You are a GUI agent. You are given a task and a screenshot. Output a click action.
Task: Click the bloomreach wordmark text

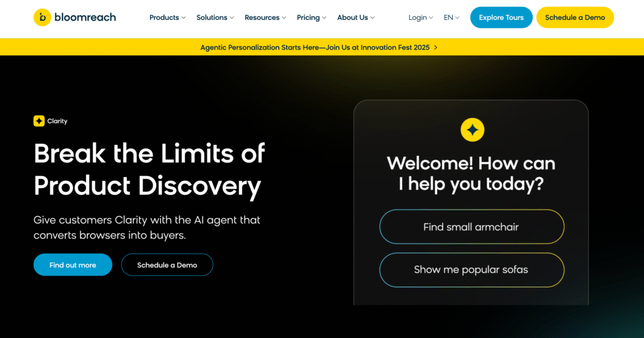(x=85, y=17)
